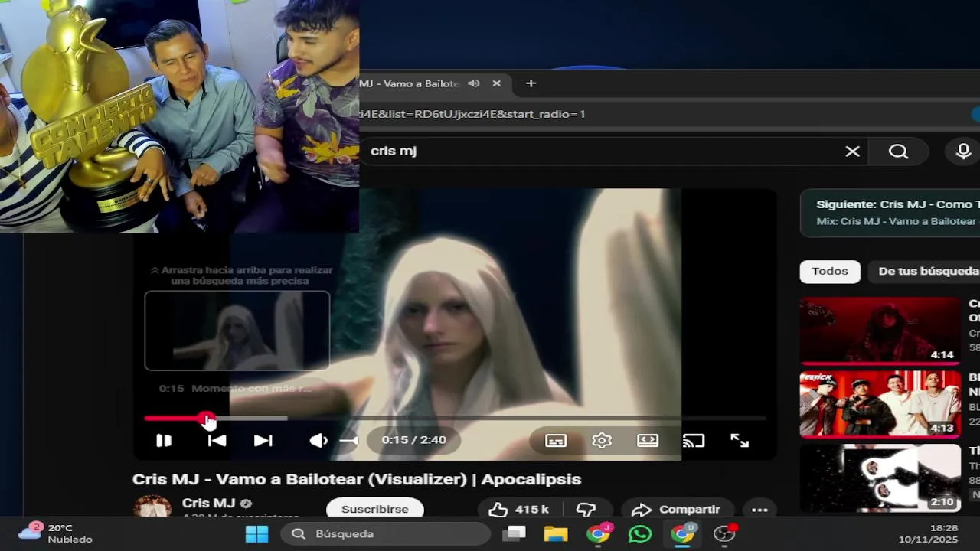Start voice search with microphone icon

(963, 152)
